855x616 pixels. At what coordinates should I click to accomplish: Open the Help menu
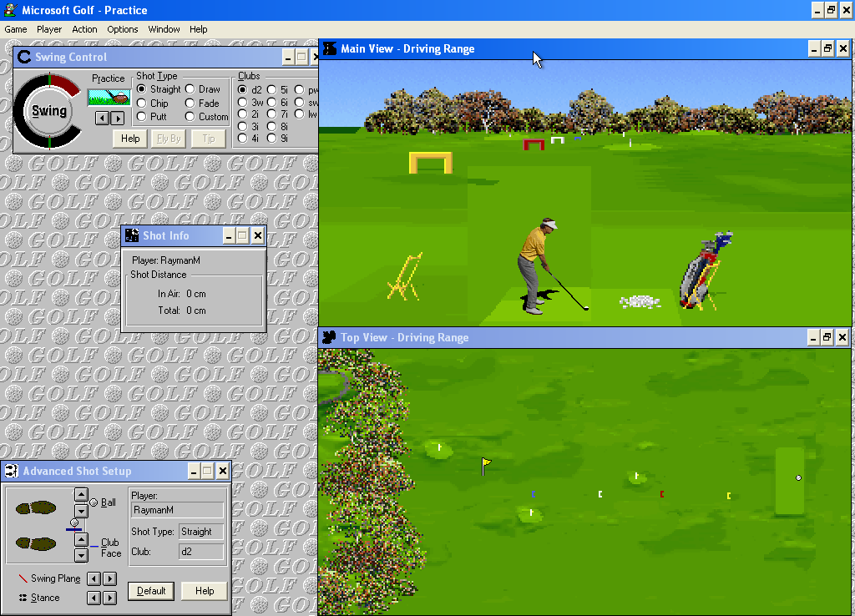(x=199, y=29)
